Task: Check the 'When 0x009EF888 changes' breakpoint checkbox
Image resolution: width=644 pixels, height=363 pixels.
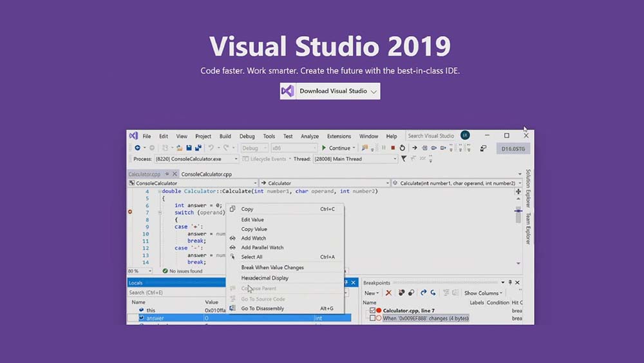Action: (x=372, y=319)
